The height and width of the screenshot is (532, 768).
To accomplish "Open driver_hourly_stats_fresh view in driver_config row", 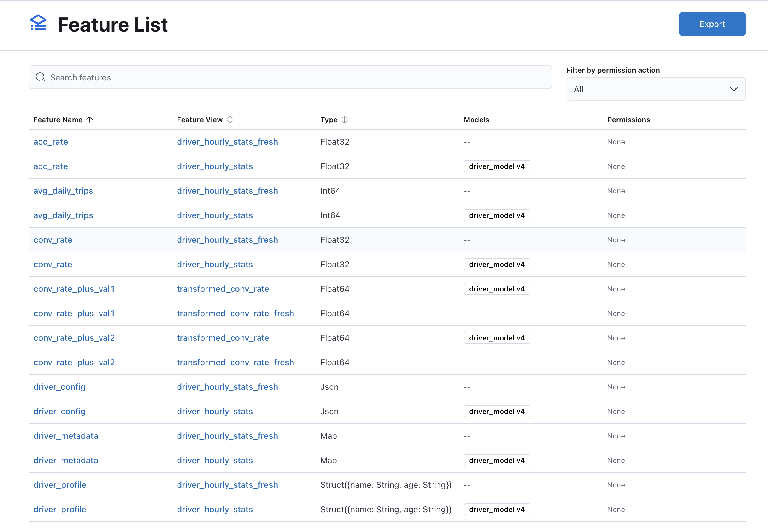I will click(227, 387).
